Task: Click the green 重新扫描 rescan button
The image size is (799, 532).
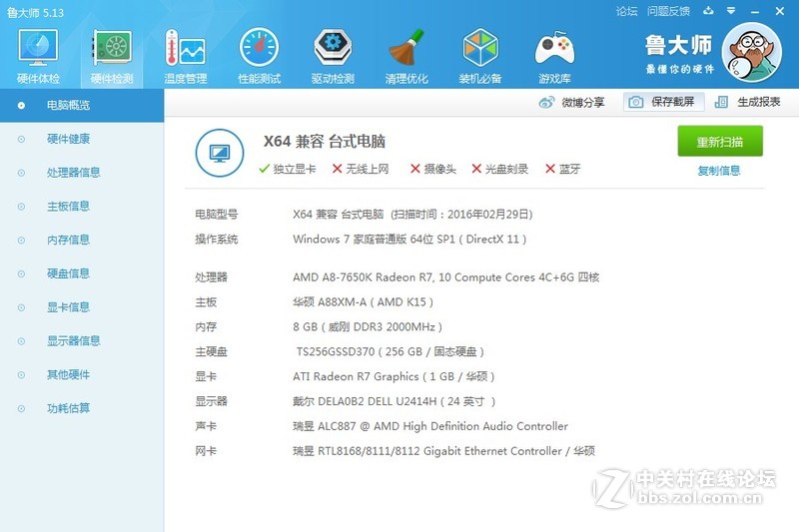Action: (x=720, y=141)
